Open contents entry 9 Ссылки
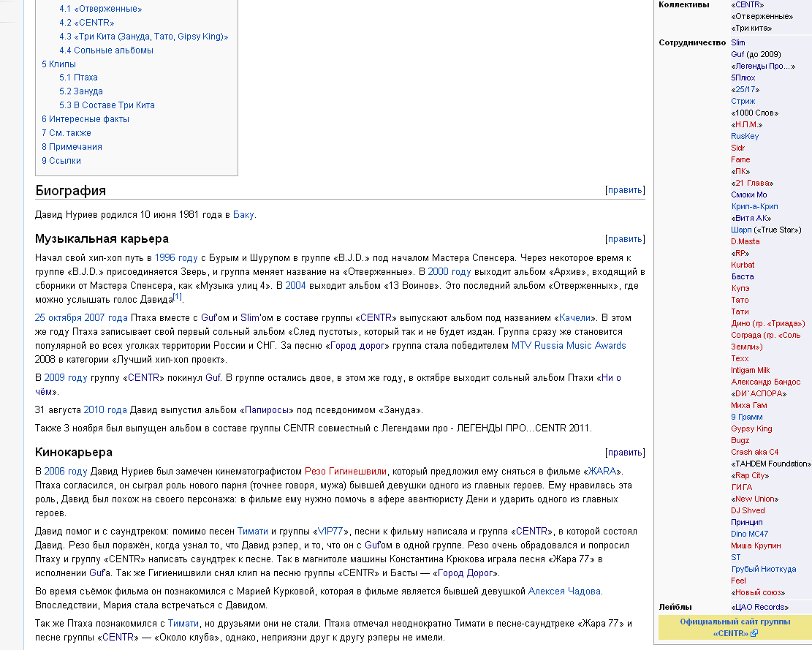812x650 pixels. pos(61,161)
